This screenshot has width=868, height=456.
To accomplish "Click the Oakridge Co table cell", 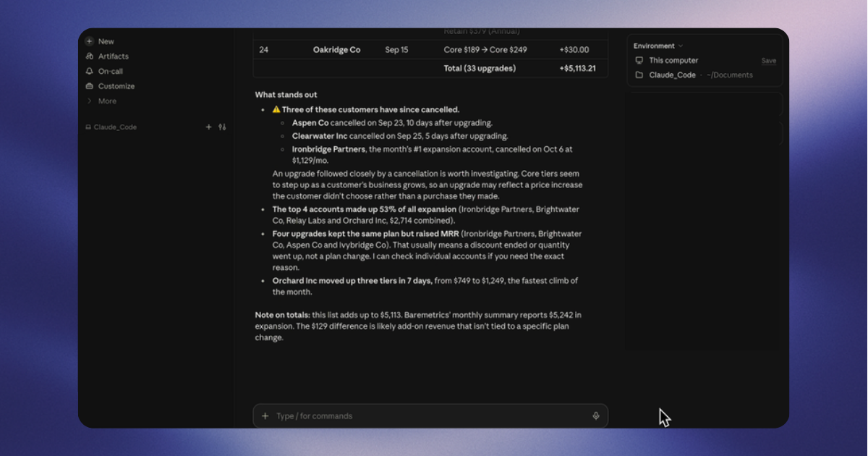I will coord(336,50).
